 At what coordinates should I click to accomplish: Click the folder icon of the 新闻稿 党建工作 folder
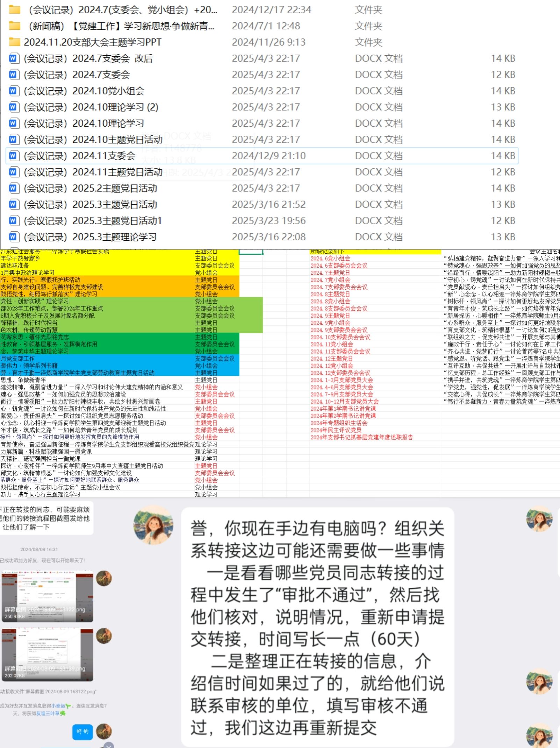tap(14, 26)
